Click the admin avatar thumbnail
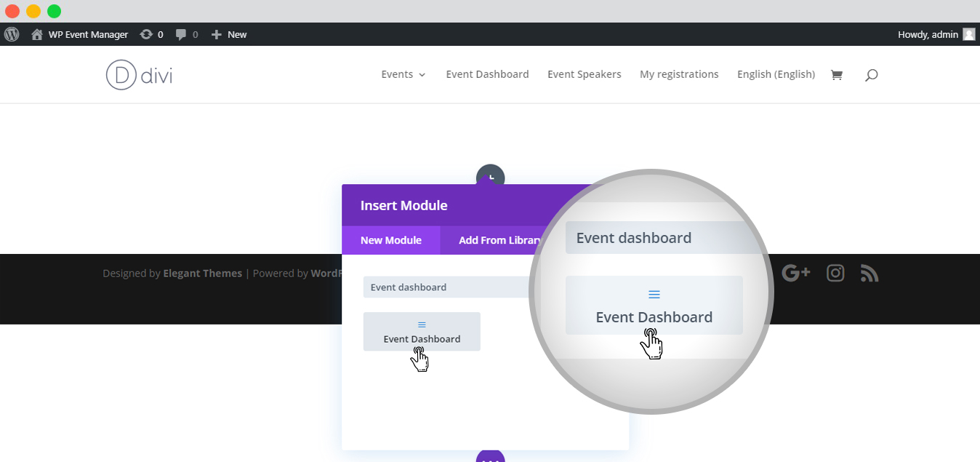Screen dimensions: 980x462 (x=969, y=34)
